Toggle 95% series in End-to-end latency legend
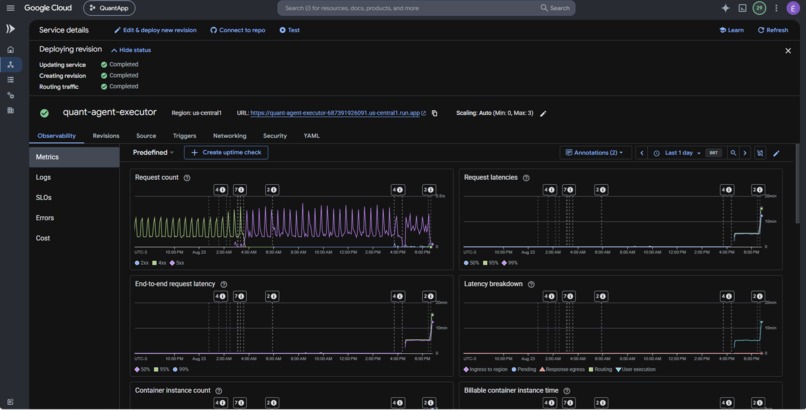This screenshot has height=410, width=806. point(161,369)
